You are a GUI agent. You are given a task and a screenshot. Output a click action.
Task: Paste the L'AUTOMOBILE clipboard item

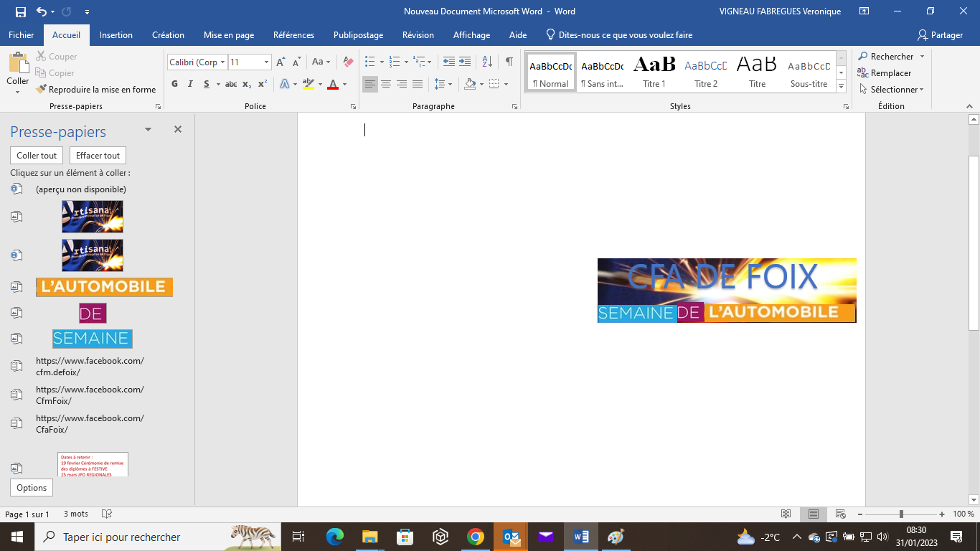(105, 287)
